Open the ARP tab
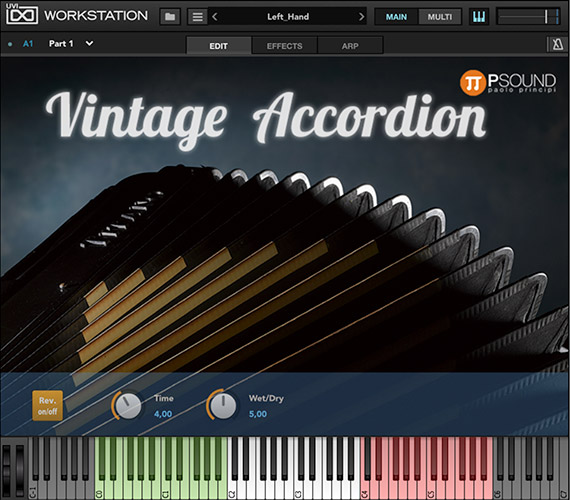This screenshot has width=570, height=500. click(x=350, y=46)
